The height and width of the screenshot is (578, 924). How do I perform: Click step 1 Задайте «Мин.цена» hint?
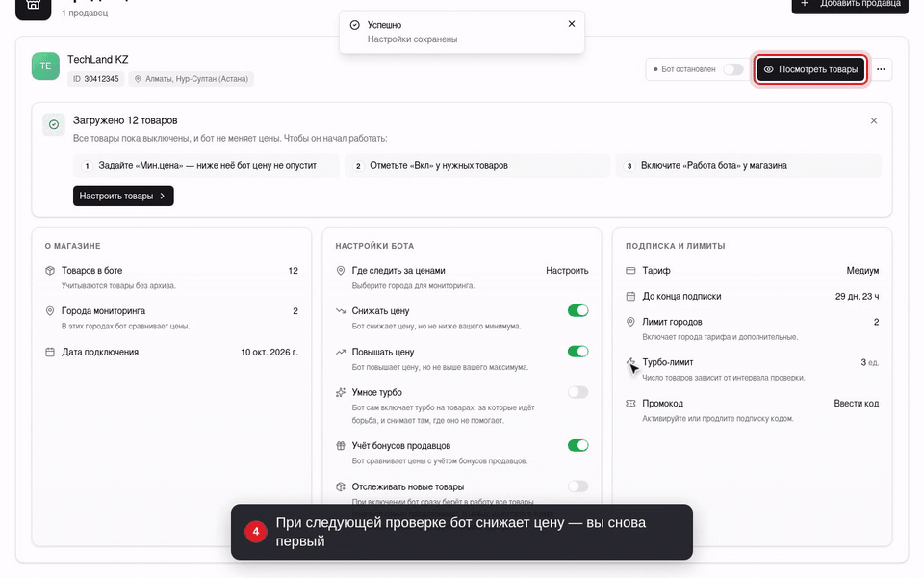[x=206, y=166]
